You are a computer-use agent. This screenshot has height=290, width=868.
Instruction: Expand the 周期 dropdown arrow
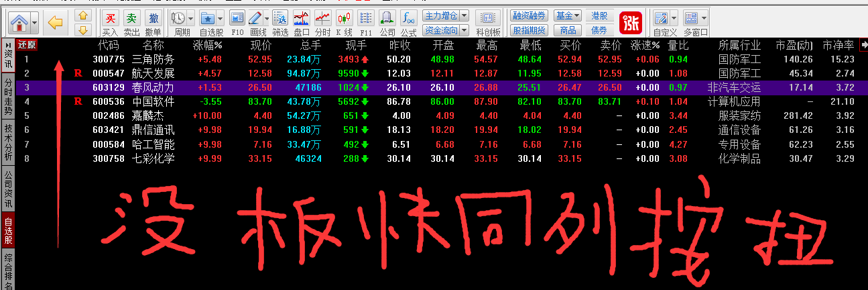point(192,18)
